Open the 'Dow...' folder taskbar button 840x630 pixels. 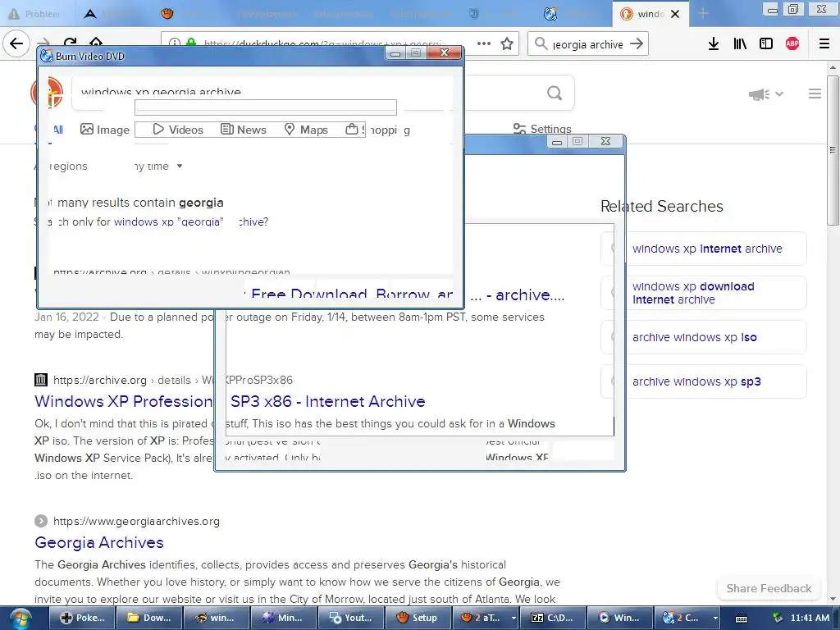tap(149, 618)
